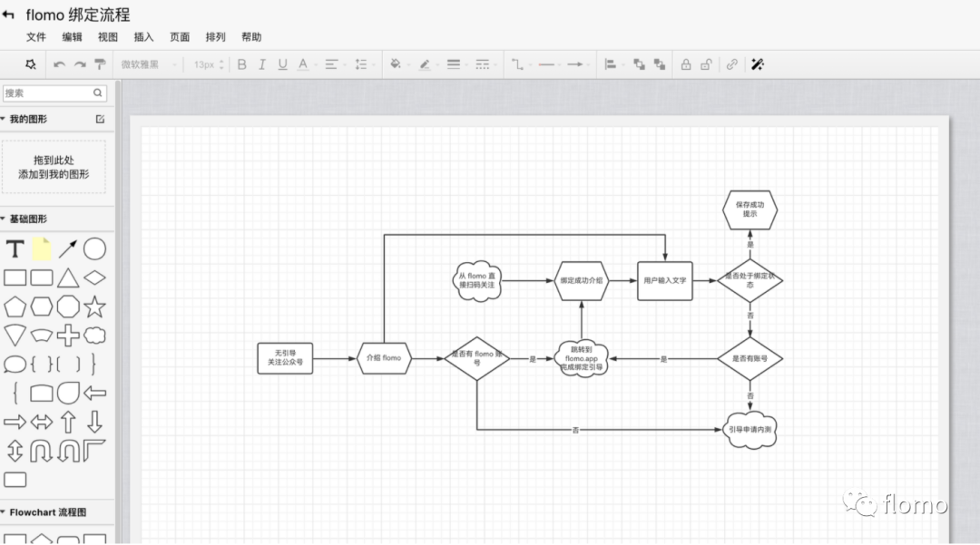Open the line width dropdown
The height and width of the screenshot is (545, 980).
pos(456,64)
